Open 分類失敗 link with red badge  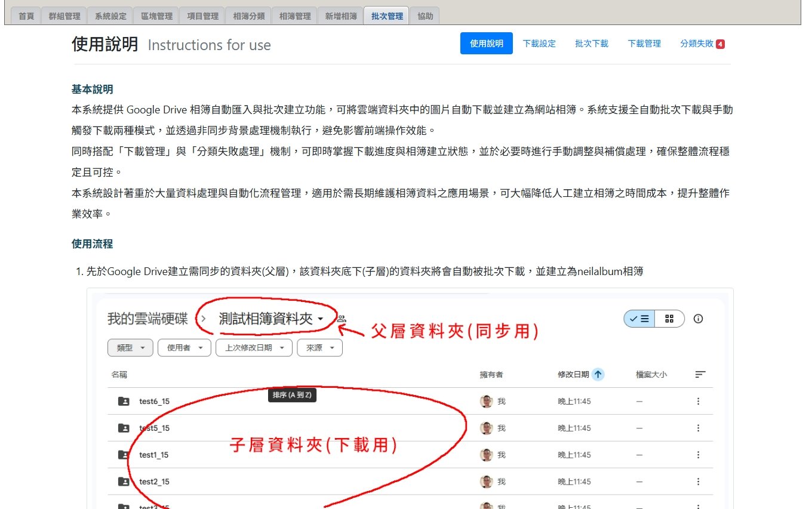pos(702,44)
